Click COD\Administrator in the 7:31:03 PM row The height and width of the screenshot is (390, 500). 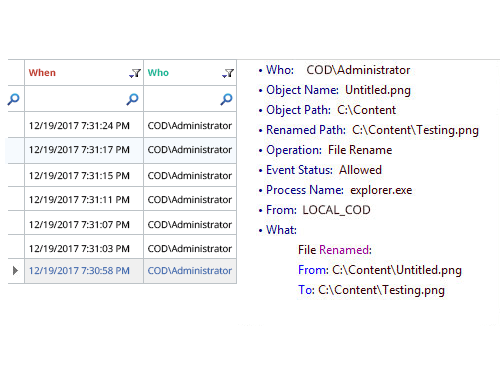(190, 249)
